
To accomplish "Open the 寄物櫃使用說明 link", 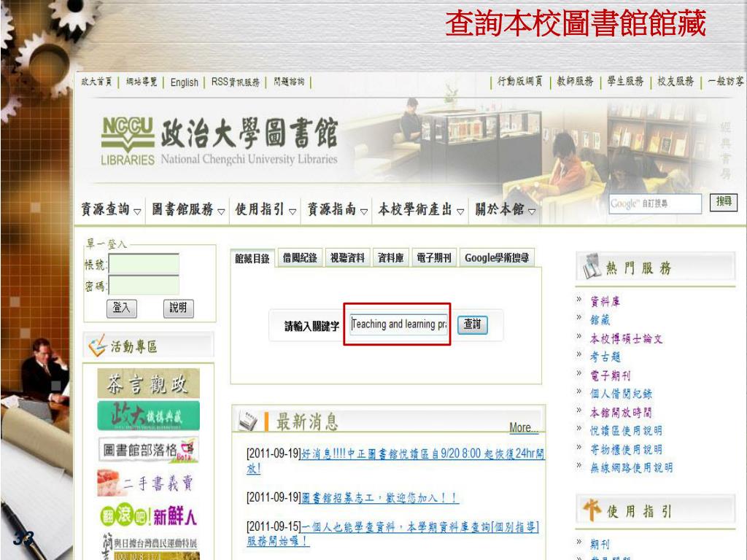I will tap(626, 449).
